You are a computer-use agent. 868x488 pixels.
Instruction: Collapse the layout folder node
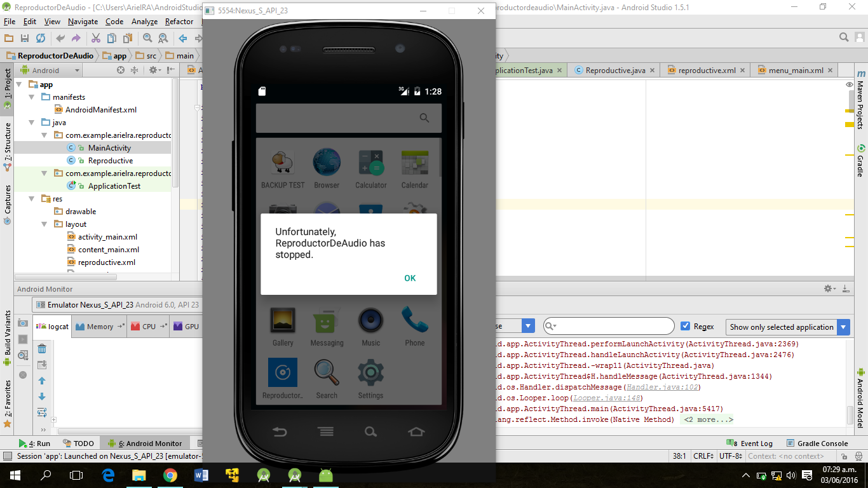[44, 224]
